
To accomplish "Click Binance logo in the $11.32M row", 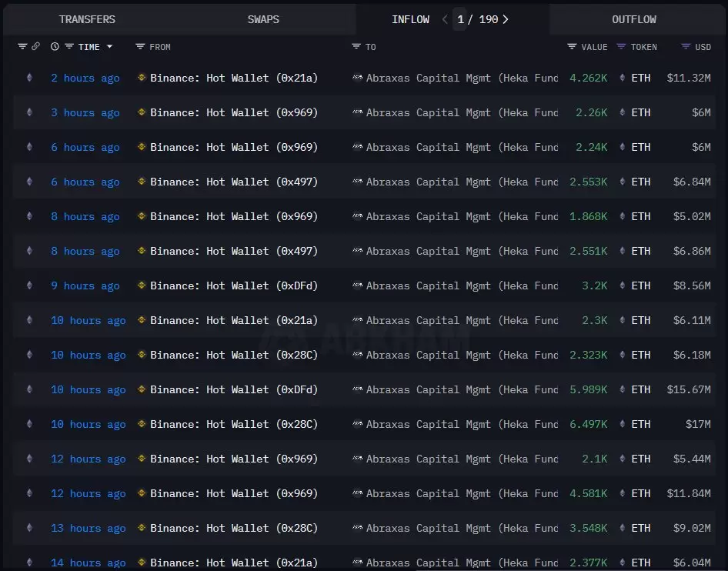I will point(142,78).
